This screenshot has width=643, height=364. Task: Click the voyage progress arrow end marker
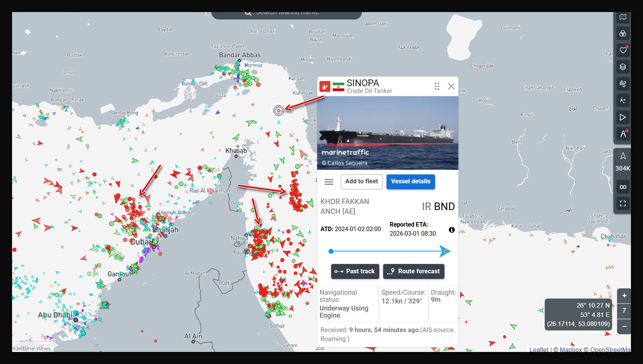point(445,251)
